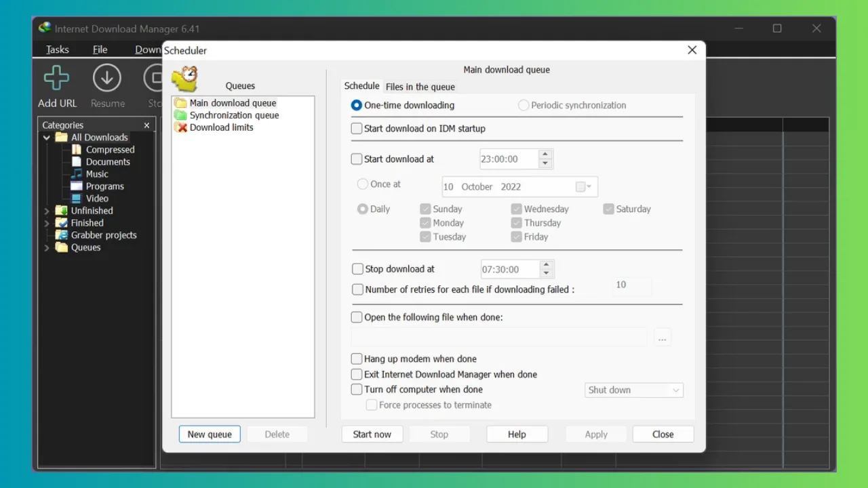Click the Music category note icon
Screen dimensions: 868x488
[77, 174]
